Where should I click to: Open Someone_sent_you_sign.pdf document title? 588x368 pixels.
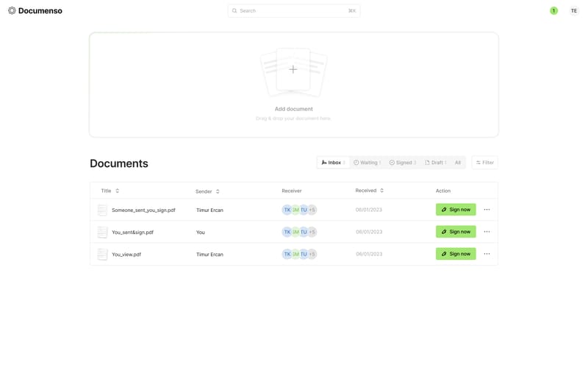pos(143,210)
